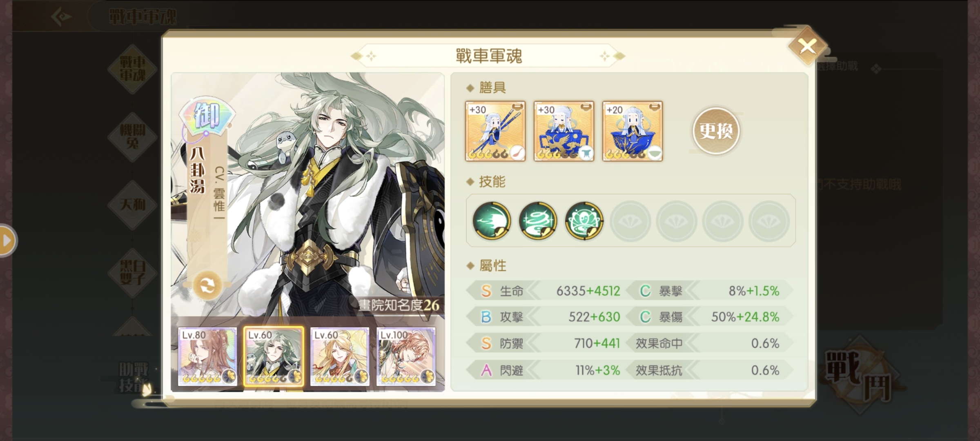Select the highlighted Lv.60 八卦湯 thumbnail
This screenshot has height=441, width=980.
[274, 356]
